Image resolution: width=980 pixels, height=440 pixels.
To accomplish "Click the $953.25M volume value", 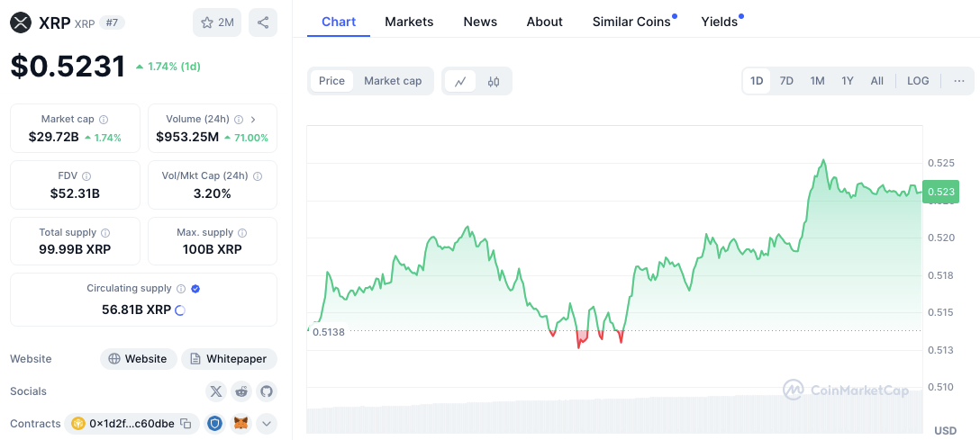I will (x=187, y=138).
